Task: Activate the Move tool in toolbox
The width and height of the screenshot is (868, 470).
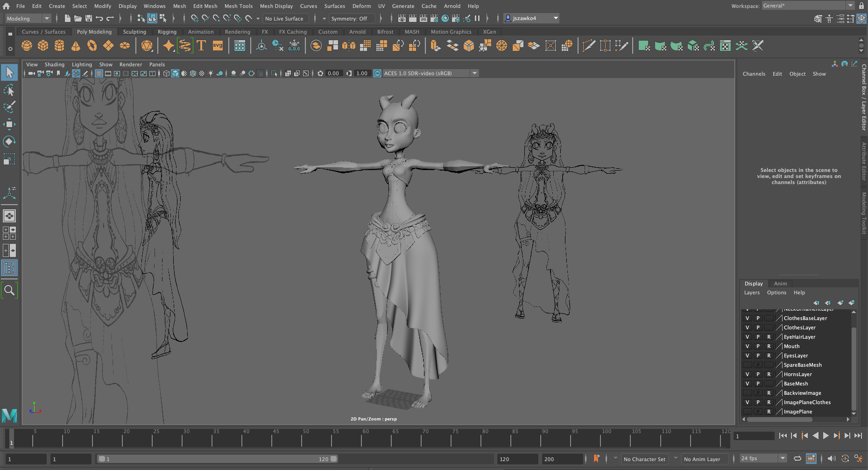Action: (x=9, y=124)
